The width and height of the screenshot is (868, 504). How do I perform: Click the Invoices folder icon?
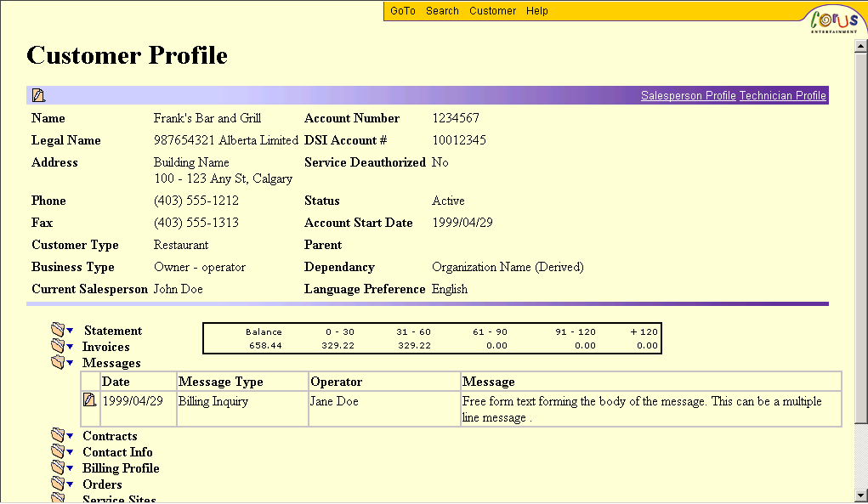click(x=58, y=346)
